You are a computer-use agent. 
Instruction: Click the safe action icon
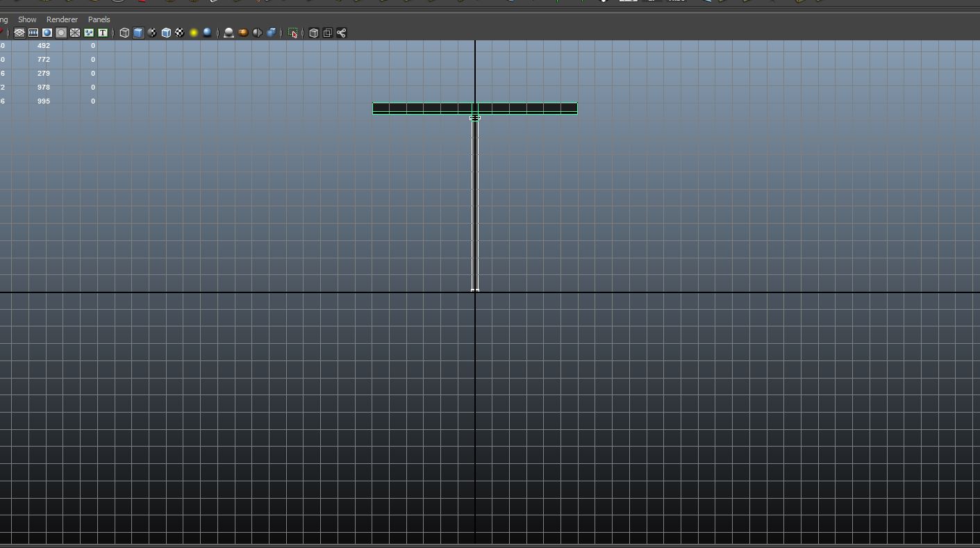point(89,33)
